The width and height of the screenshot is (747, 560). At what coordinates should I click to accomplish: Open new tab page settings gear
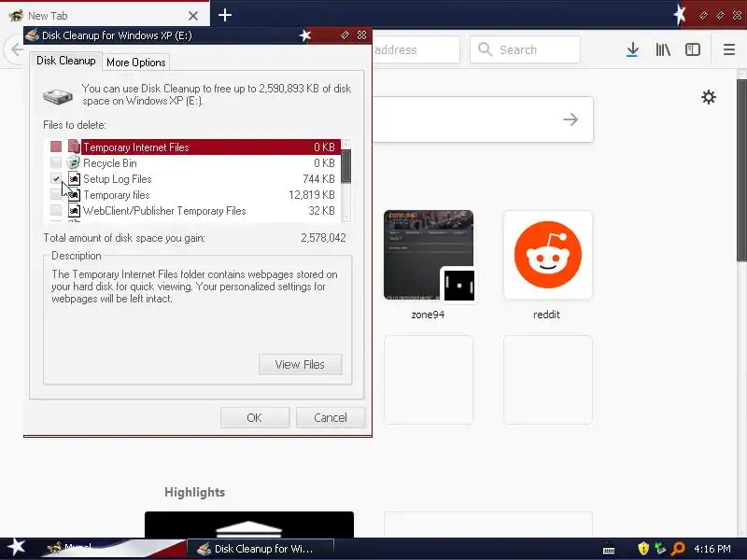(709, 97)
